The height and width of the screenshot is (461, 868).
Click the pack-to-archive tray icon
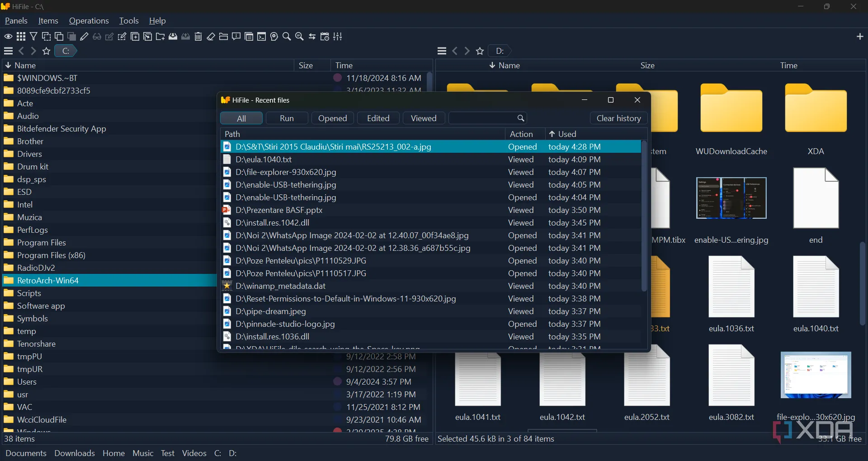click(x=173, y=37)
